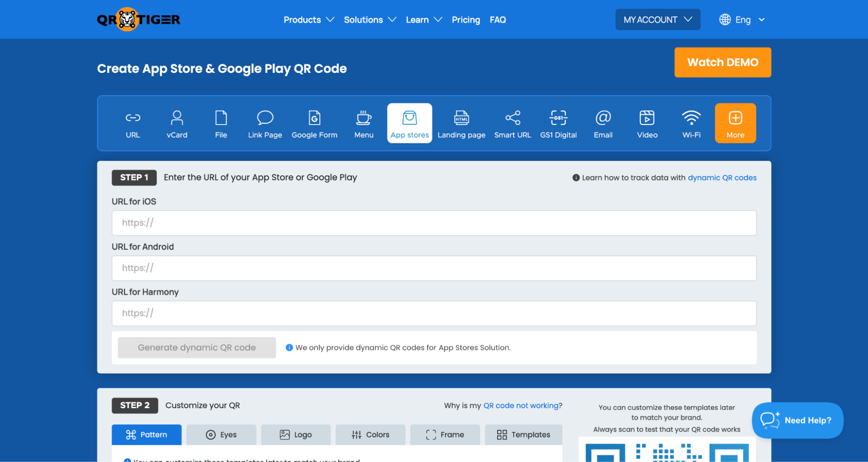This screenshot has height=462, width=868.
Task: Choose the Landing page QR type
Action: pyautogui.click(x=461, y=124)
